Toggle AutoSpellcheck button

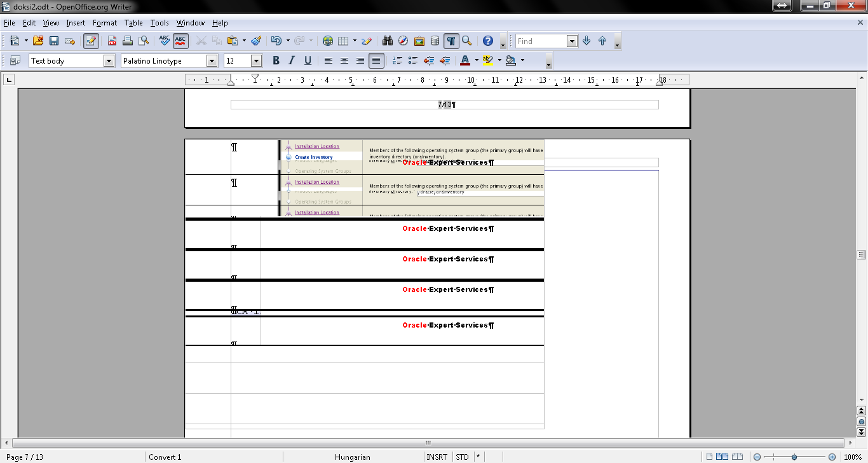180,41
